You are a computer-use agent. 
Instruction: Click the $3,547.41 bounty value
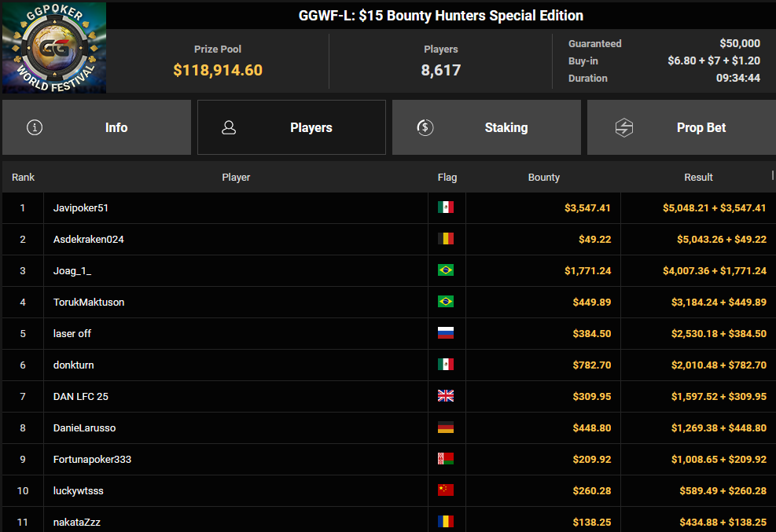pyautogui.click(x=587, y=207)
